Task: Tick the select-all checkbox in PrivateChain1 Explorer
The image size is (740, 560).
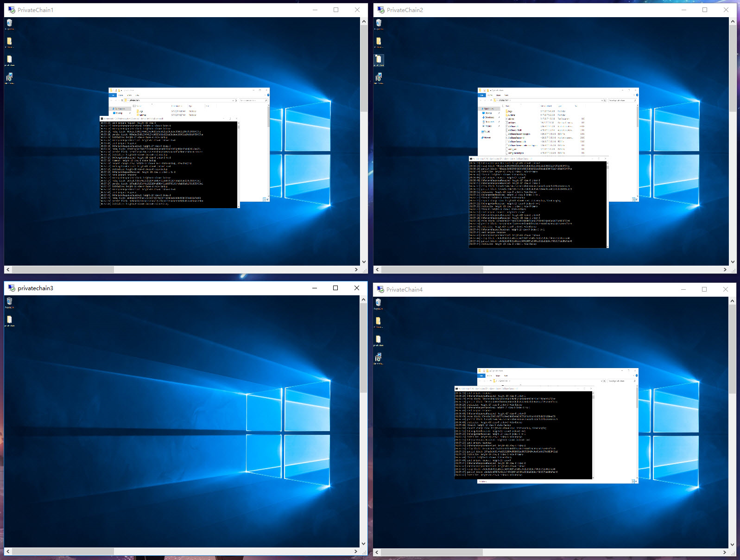Action: pos(134,106)
